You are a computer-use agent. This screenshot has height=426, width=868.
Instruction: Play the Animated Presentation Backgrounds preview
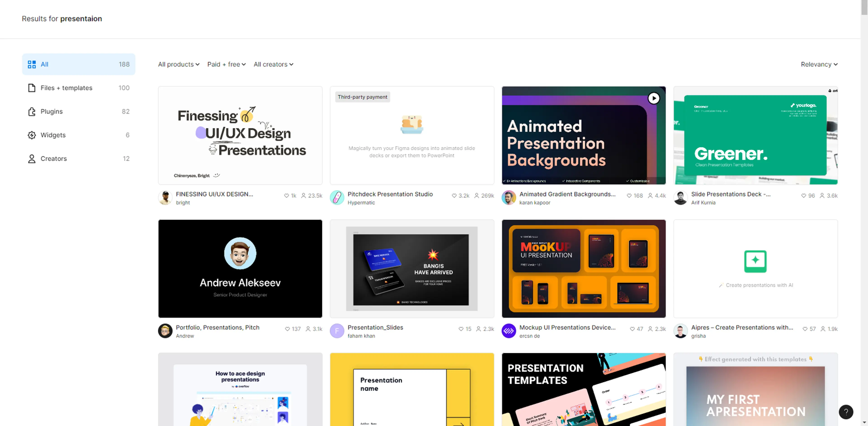pos(654,98)
